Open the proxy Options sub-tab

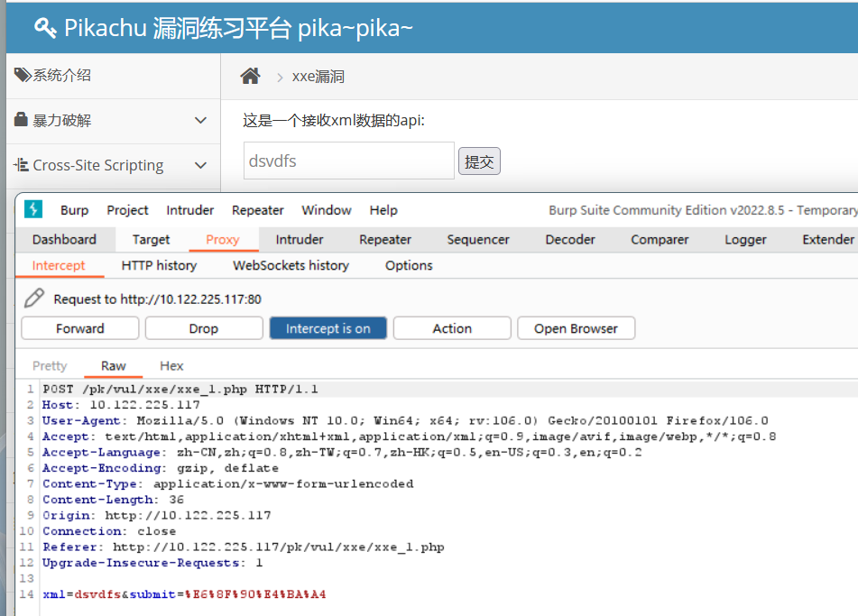(x=409, y=265)
